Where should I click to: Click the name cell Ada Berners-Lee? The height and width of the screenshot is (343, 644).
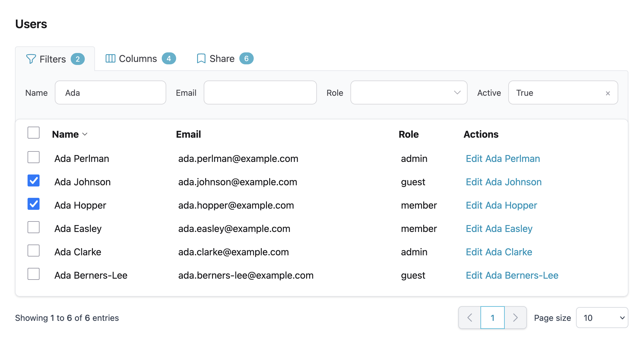click(x=91, y=275)
